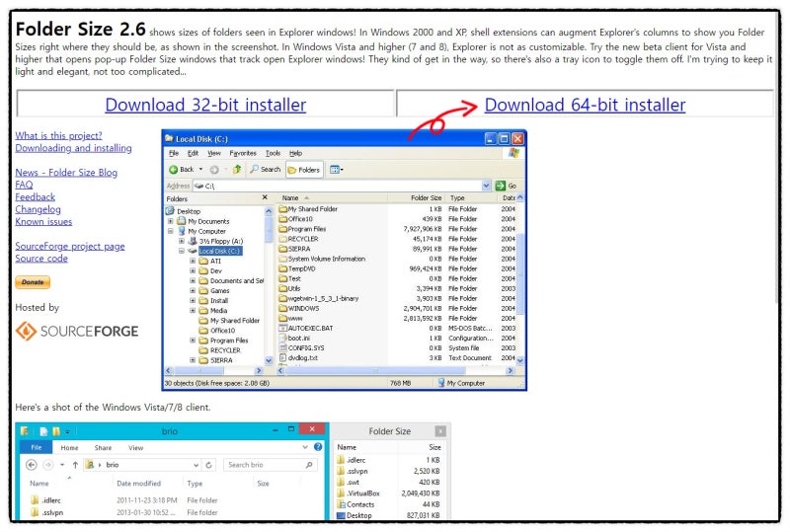Click the forward arrow in the brio window

47,465
